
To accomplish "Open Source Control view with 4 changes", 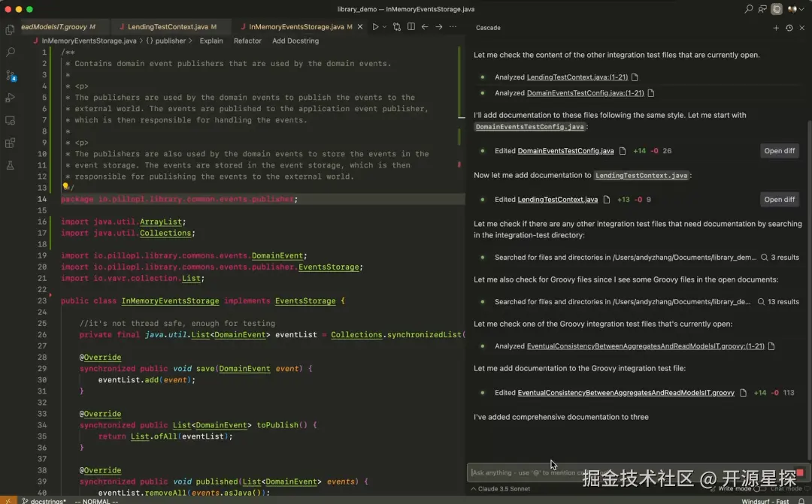I will pos(11,75).
